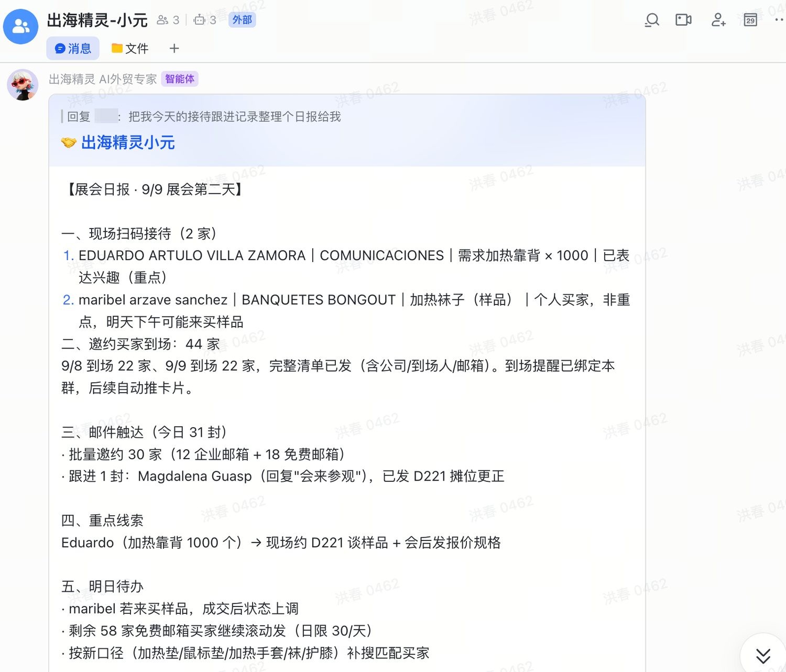This screenshot has height=672, width=786.
Task: View the group member count
Action: coord(168,20)
